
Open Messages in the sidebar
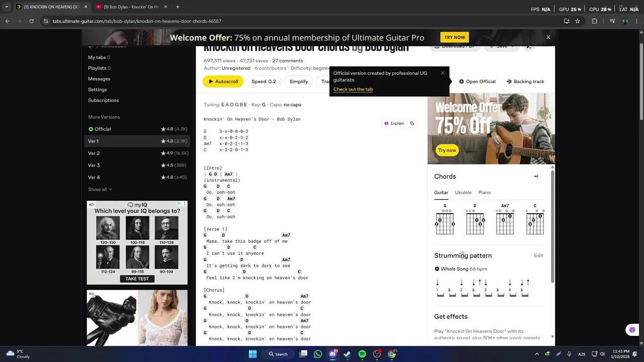pos(99,79)
